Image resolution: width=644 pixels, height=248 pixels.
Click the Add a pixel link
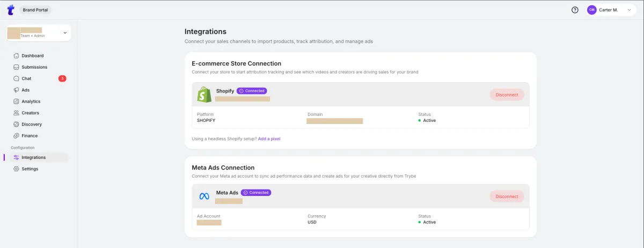pos(269,138)
